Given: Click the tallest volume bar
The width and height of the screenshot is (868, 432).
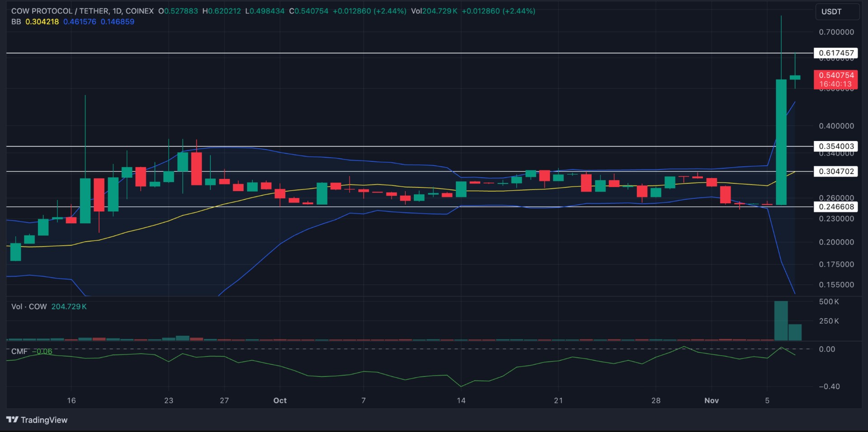Looking at the screenshot, I should tap(781, 321).
